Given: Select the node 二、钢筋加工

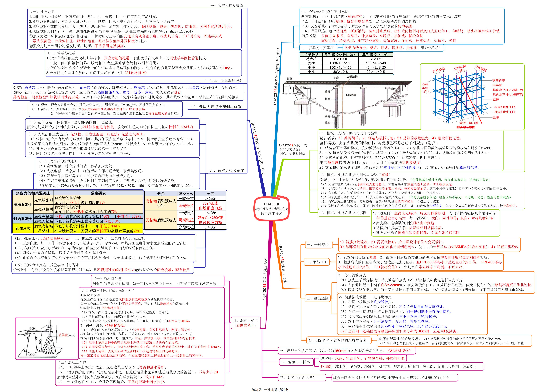Looking at the screenshot, I should (x=317, y=262).
